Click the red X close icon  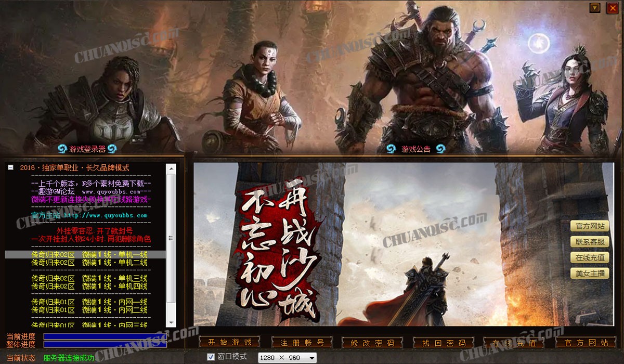pos(612,8)
